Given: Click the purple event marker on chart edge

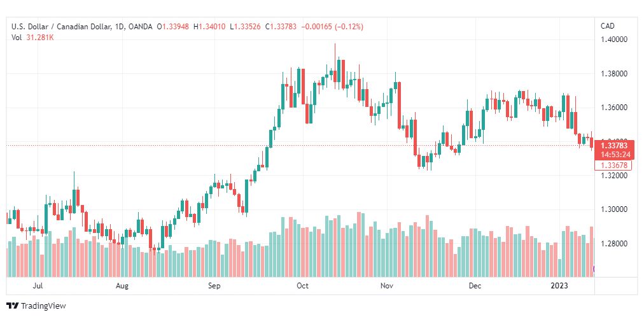Looking at the screenshot, I should tap(593, 269).
